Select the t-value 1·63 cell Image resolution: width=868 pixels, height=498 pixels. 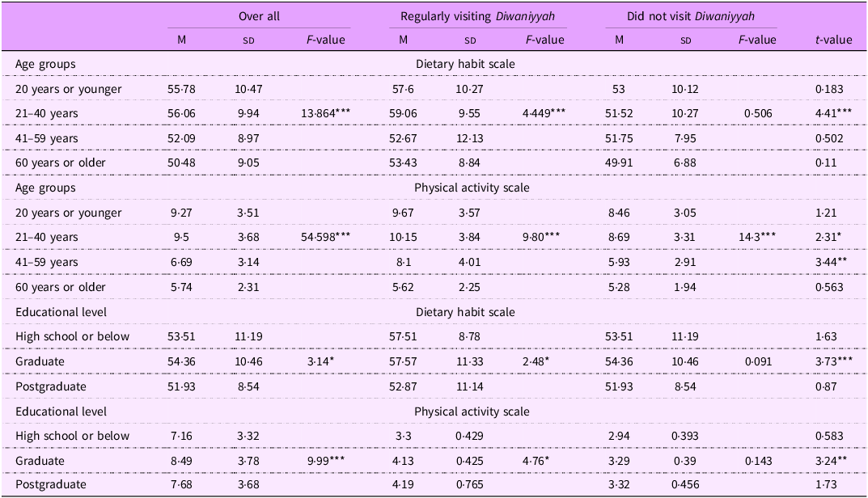point(826,337)
